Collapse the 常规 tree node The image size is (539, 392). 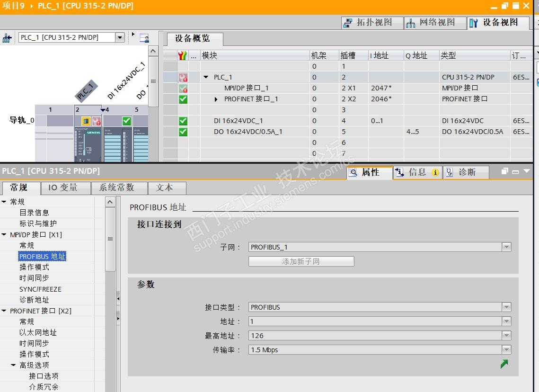point(4,202)
